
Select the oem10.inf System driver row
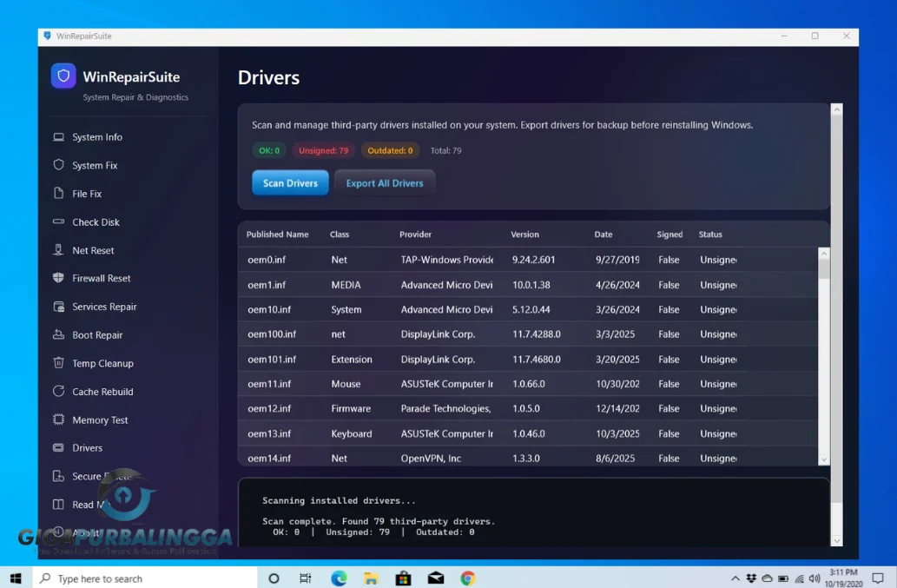527,309
